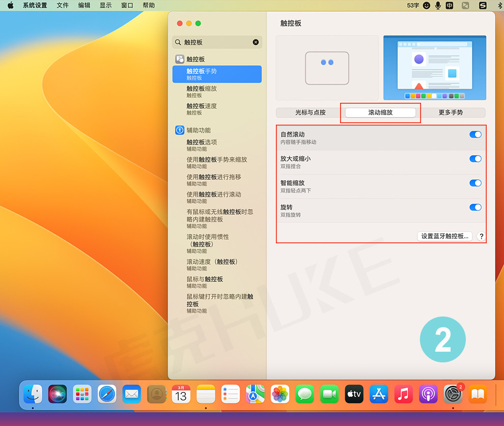This screenshot has width=504, height=426.
Task: Click the gesture preview video thumbnail
Action: coord(435,68)
